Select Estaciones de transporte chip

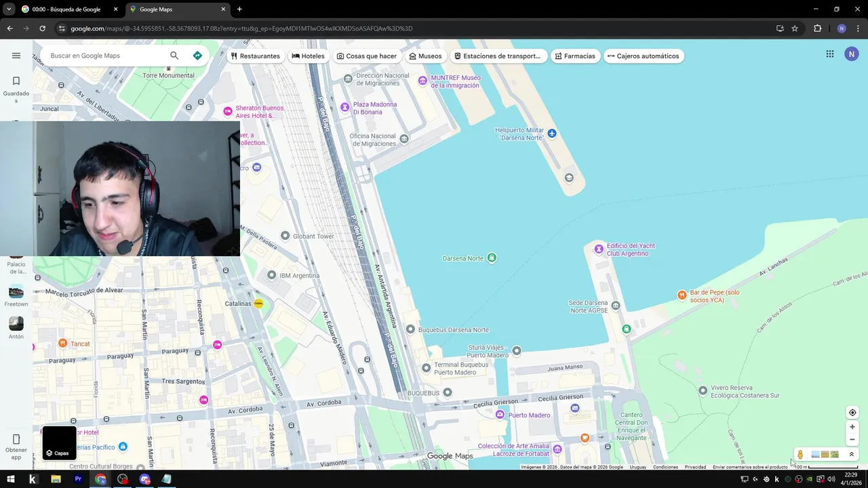coord(498,56)
